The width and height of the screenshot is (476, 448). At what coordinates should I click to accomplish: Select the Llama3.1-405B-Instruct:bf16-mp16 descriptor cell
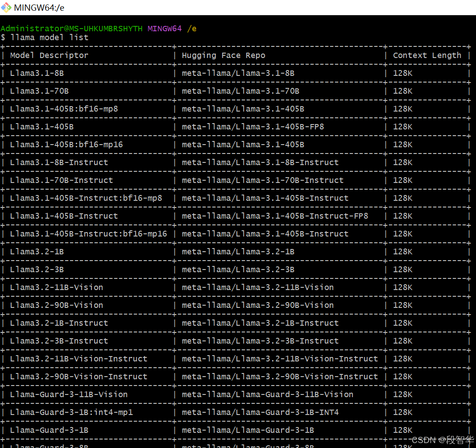pyautogui.click(x=88, y=234)
